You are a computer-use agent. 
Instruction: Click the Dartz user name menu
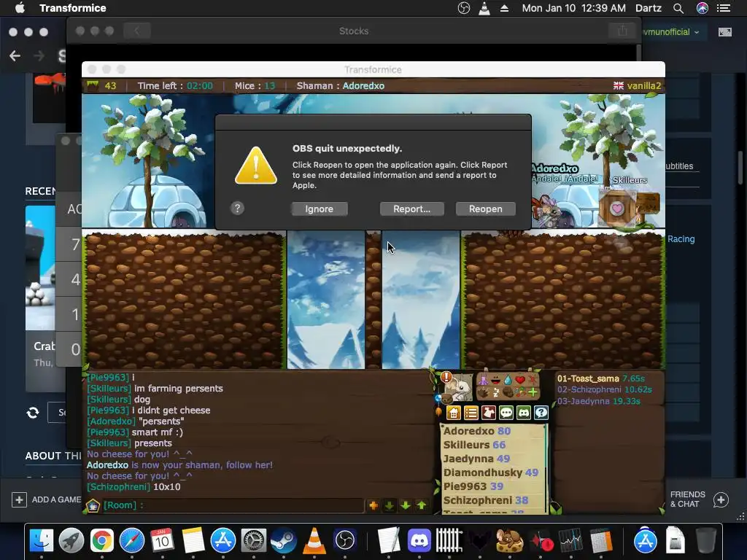(x=648, y=8)
